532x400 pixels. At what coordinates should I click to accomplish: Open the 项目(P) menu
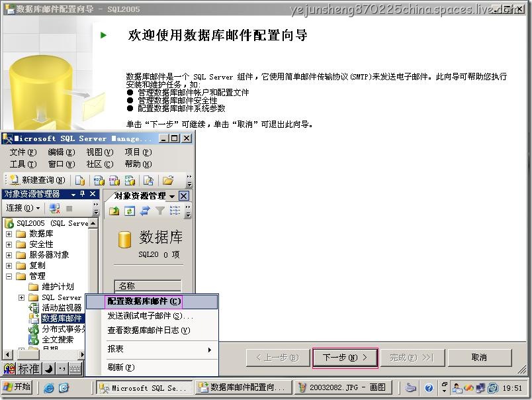coord(138,152)
